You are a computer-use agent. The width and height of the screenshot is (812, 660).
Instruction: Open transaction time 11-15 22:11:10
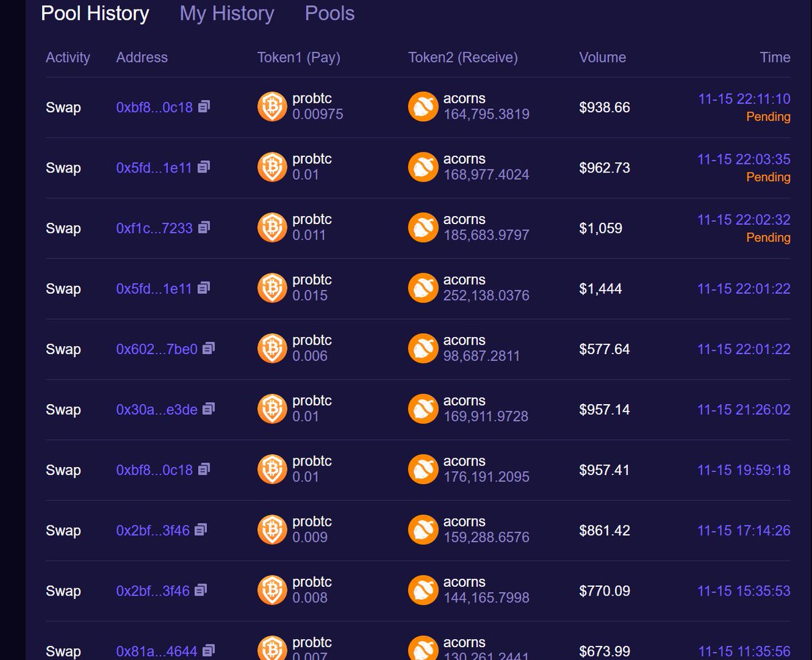point(744,99)
